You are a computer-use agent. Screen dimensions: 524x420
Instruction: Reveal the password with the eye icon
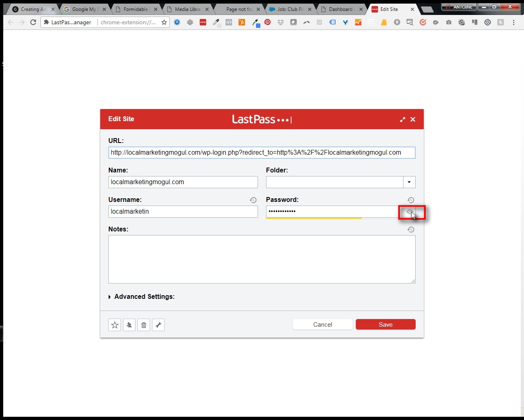click(x=410, y=212)
